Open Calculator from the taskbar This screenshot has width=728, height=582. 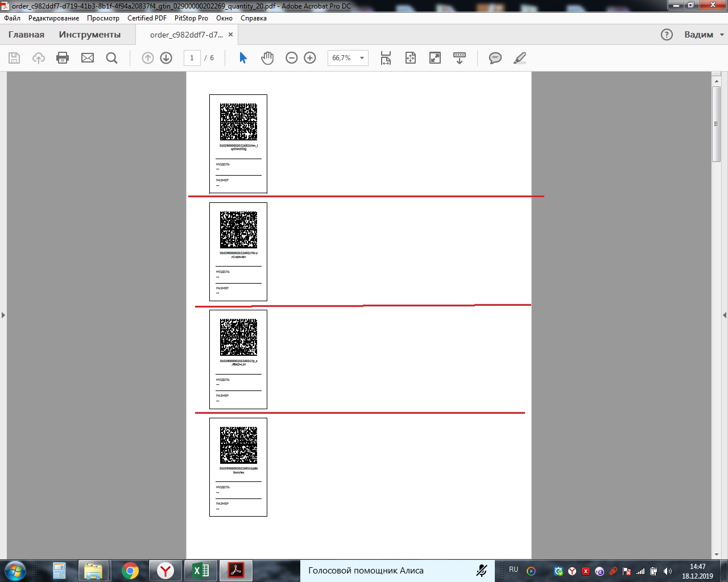click(59, 571)
